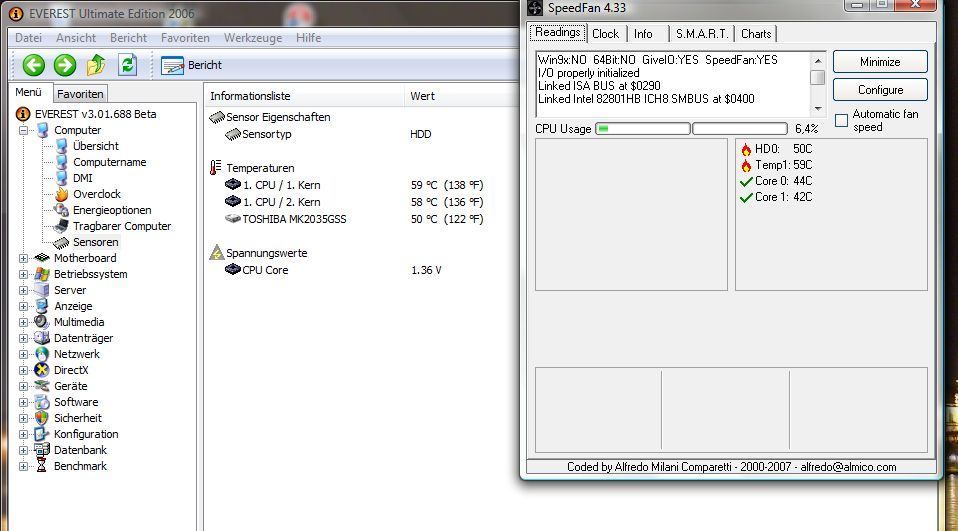Click the Sicherheit shield icon
Image resolution: width=958 pixels, height=531 pixels.
coord(42,418)
